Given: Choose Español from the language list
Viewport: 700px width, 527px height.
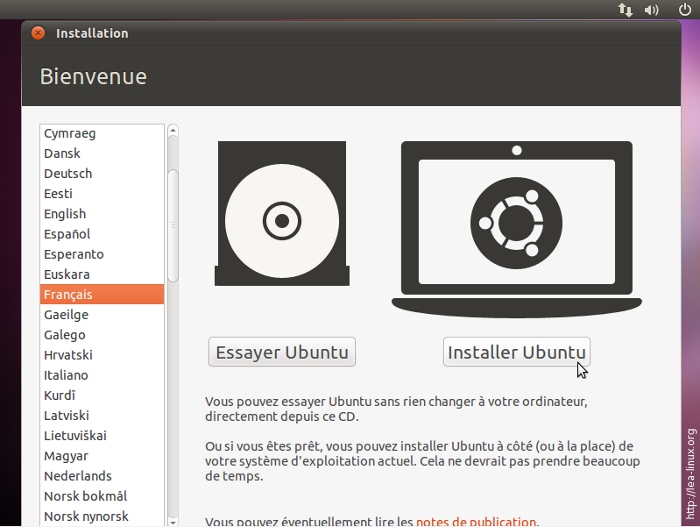Looking at the screenshot, I should click(x=67, y=234).
